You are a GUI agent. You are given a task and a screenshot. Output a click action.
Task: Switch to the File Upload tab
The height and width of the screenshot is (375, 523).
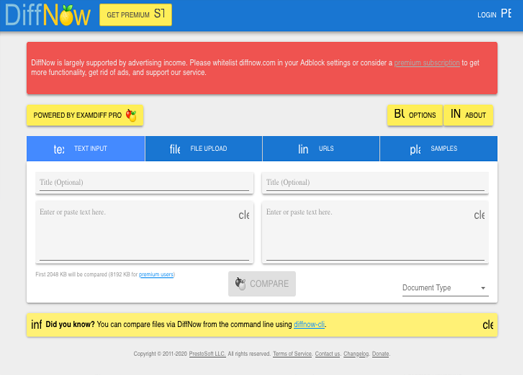[204, 148]
